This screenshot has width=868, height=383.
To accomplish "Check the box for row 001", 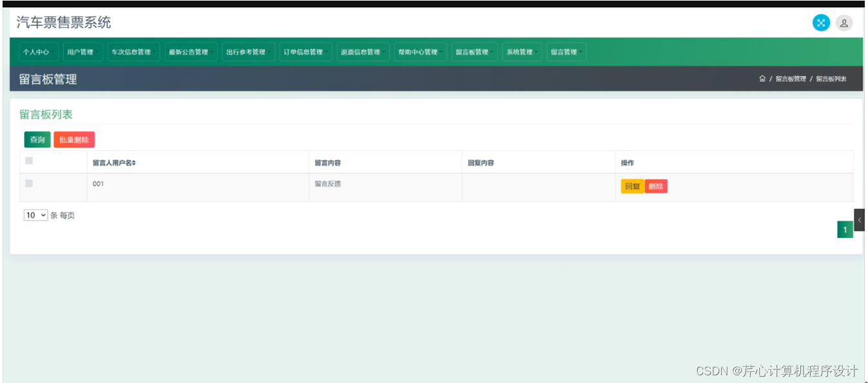I will point(29,184).
